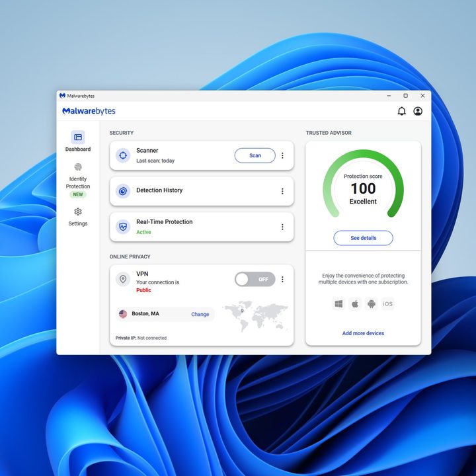Image resolution: width=476 pixels, height=476 pixels.
Task: Click the Malwarebytes title bar app icon
Action: (63, 96)
